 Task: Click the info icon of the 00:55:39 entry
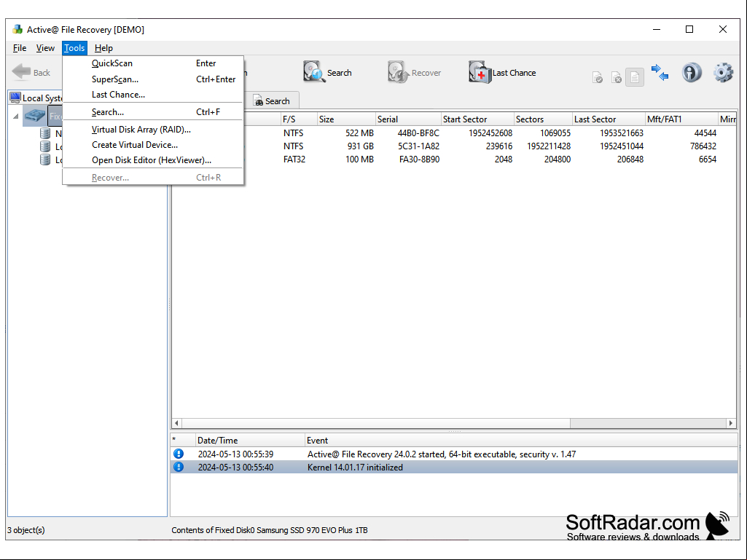click(x=178, y=454)
